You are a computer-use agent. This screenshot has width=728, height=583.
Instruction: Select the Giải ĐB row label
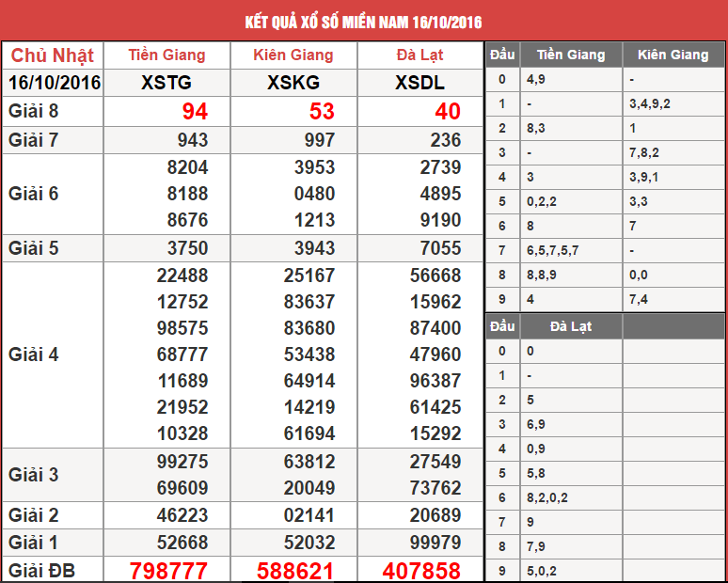coord(41,570)
